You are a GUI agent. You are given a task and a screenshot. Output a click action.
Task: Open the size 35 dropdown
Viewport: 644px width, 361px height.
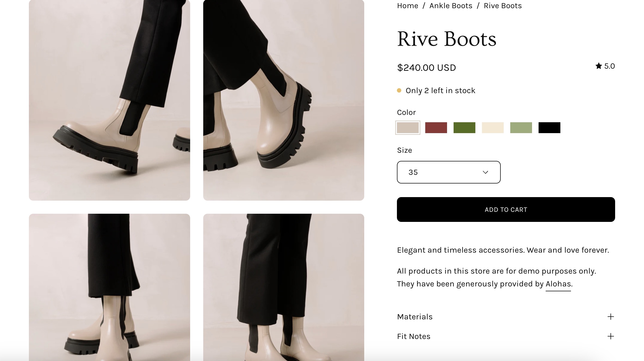point(448,172)
